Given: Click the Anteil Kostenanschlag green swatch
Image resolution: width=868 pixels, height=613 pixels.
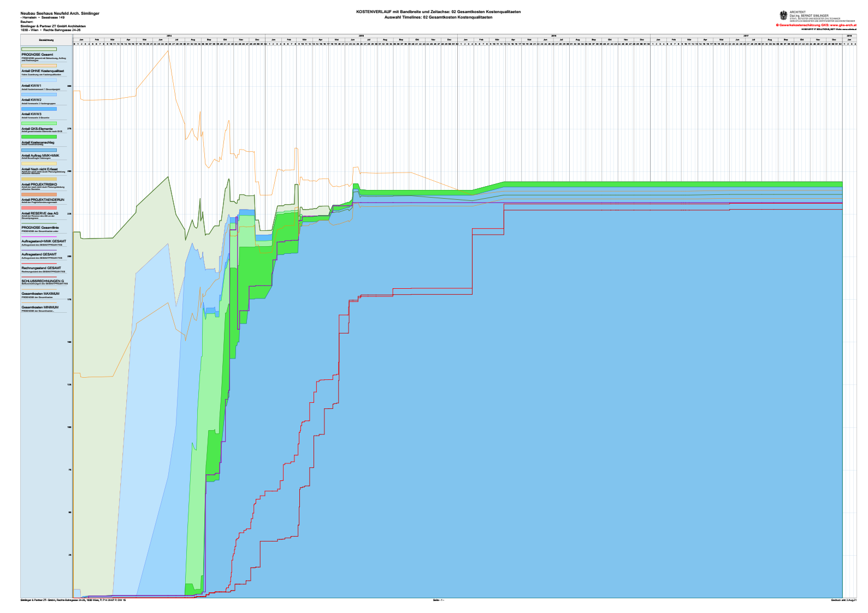Looking at the screenshot, I should pyautogui.click(x=39, y=137).
